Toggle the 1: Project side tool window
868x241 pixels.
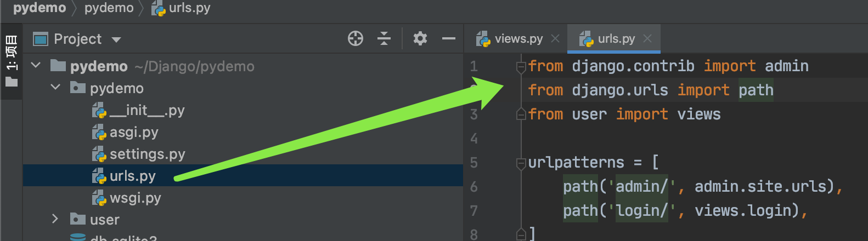click(11, 60)
